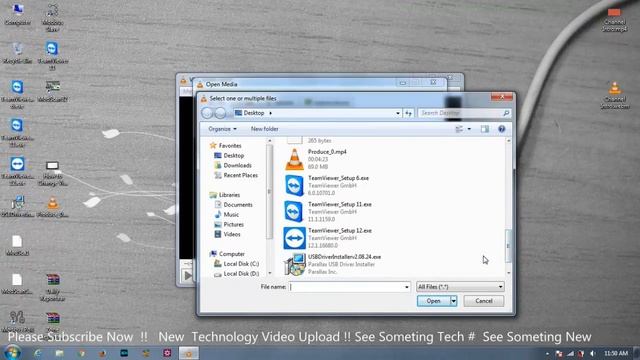
Task: Click the search magnifier icon
Action: pyautogui.click(x=506, y=113)
